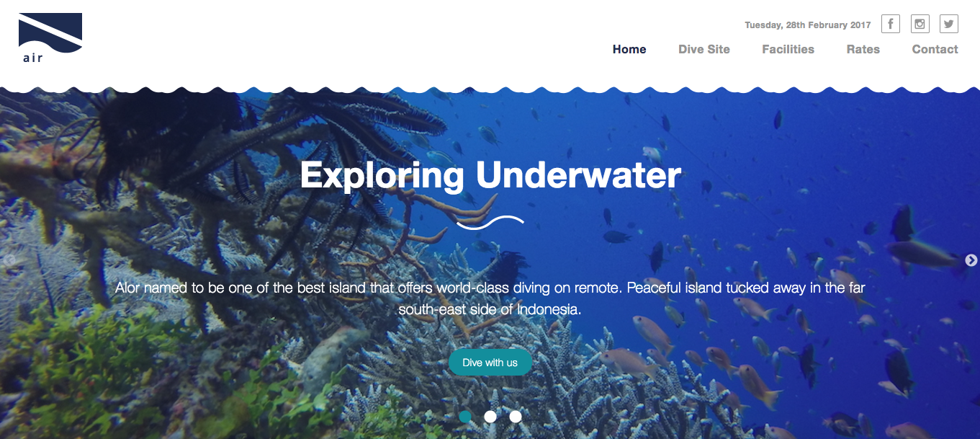This screenshot has width=980, height=439.
Task: Open the Facebook social icon
Action: (x=891, y=24)
